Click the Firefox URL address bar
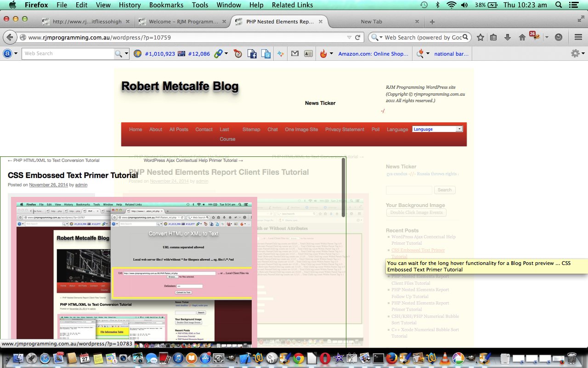The width and height of the screenshot is (588, 368). click(184, 37)
